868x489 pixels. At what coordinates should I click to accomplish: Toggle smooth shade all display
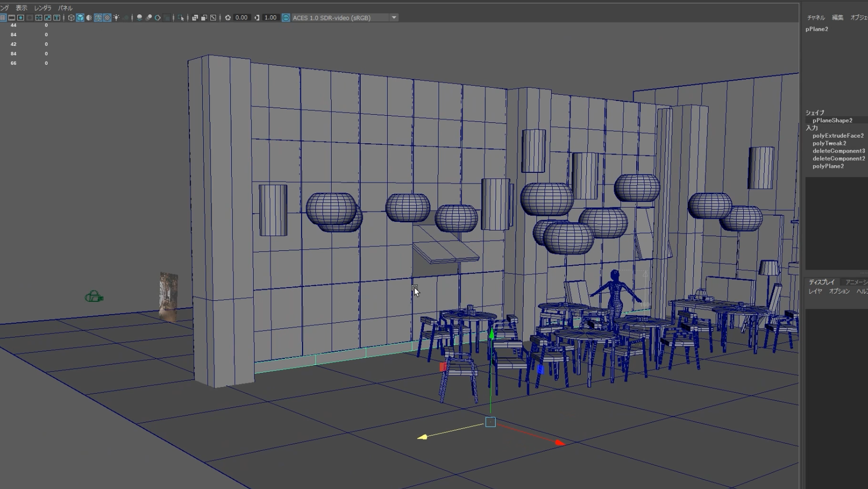pos(80,18)
